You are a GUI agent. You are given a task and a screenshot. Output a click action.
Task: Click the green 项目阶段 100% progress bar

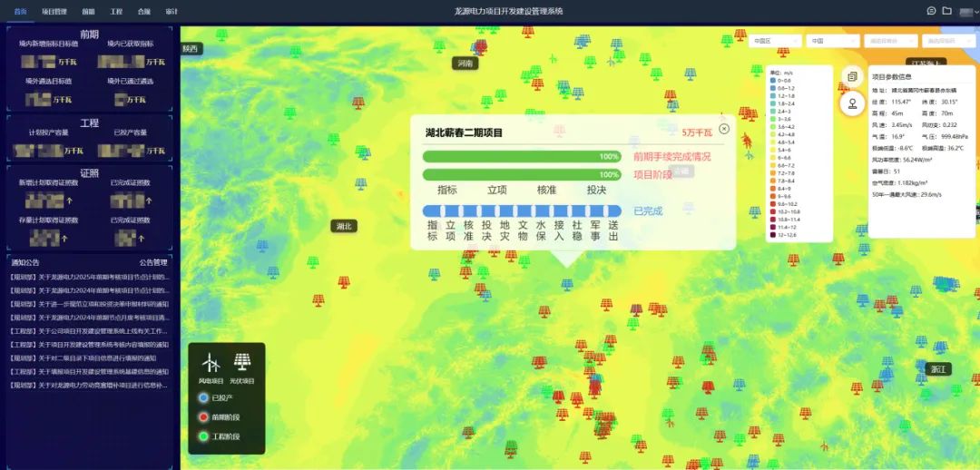(x=522, y=174)
